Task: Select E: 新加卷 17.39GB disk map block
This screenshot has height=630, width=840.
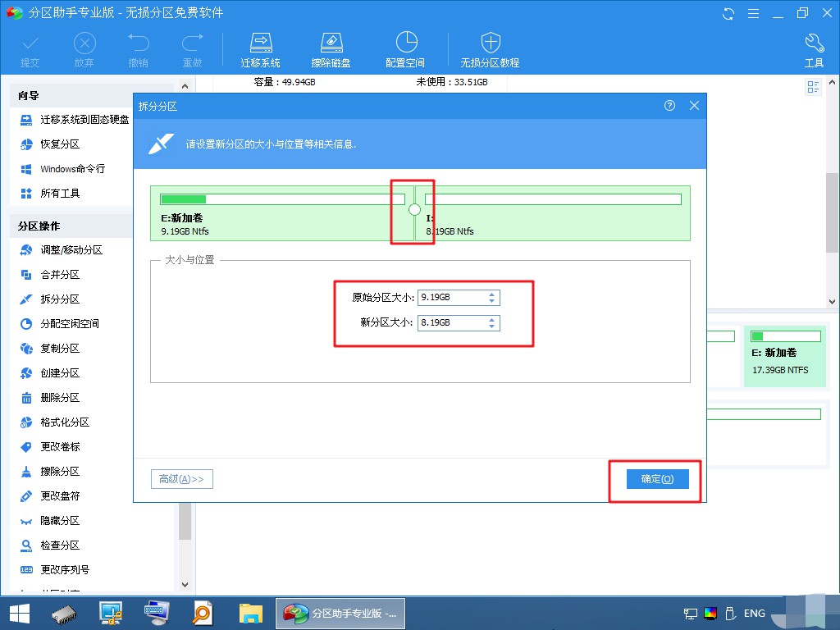Action: (x=785, y=356)
